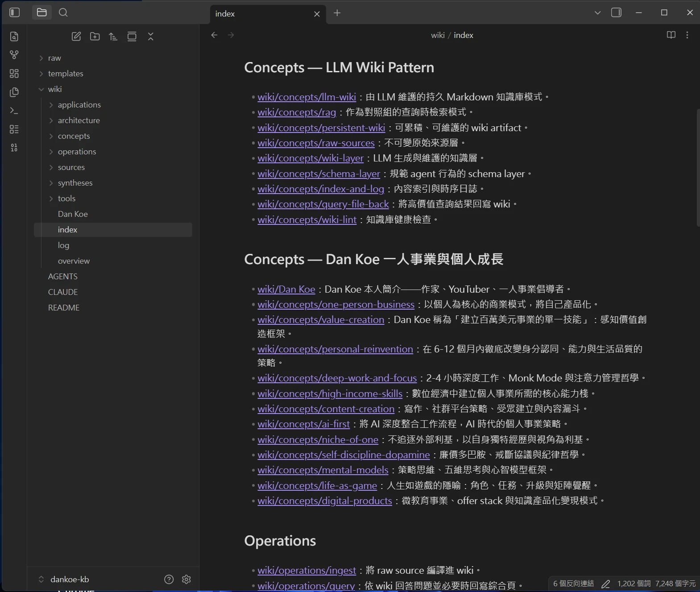700x592 pixels.
Task: Open the file explorer tab
Action: (x=42, y=12)
